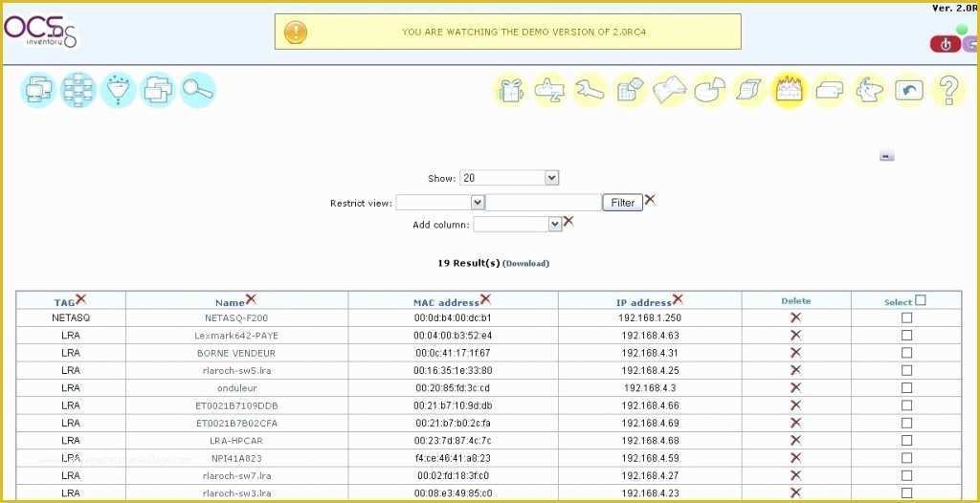
Task: Open the paper sheets label icon
Action: (748, 91)
